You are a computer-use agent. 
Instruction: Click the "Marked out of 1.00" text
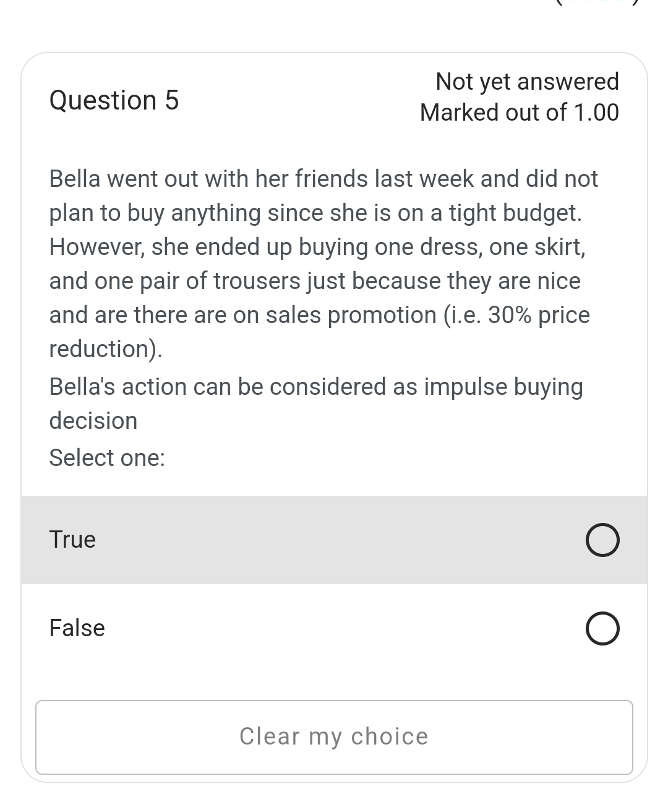pos(519,113)
